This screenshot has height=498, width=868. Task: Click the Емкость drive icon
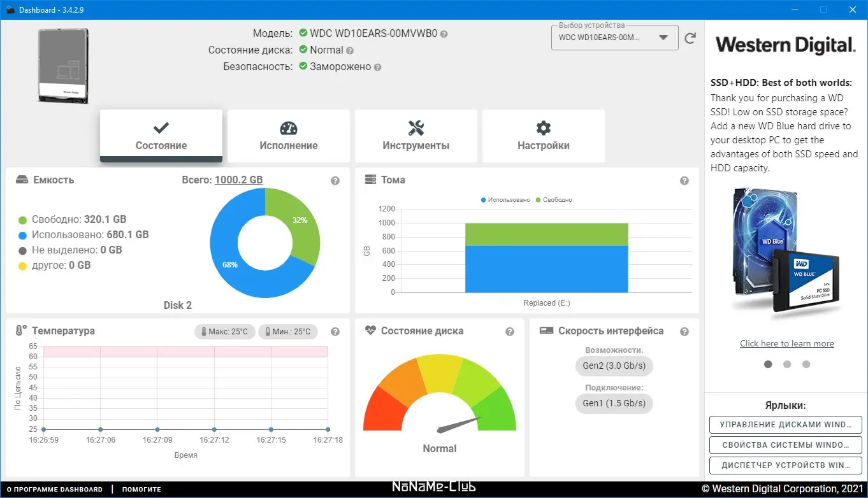click(x=22, y=180)
